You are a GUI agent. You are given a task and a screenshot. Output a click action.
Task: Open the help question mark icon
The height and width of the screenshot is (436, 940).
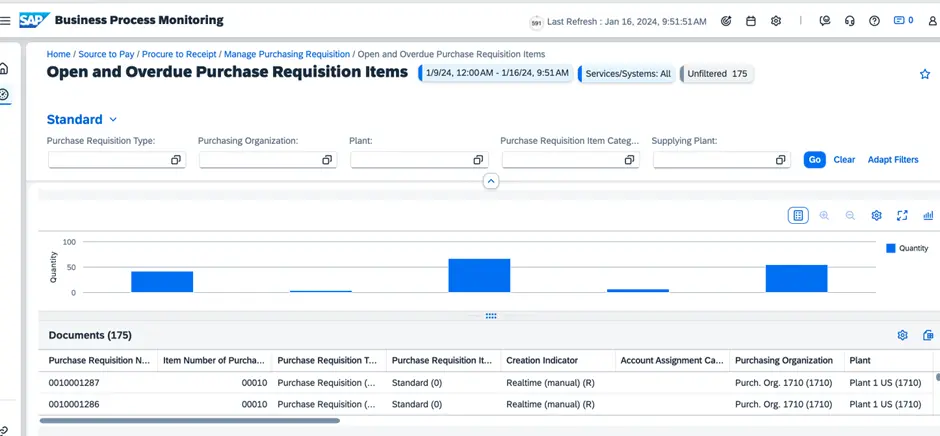(x=874, y=21)
